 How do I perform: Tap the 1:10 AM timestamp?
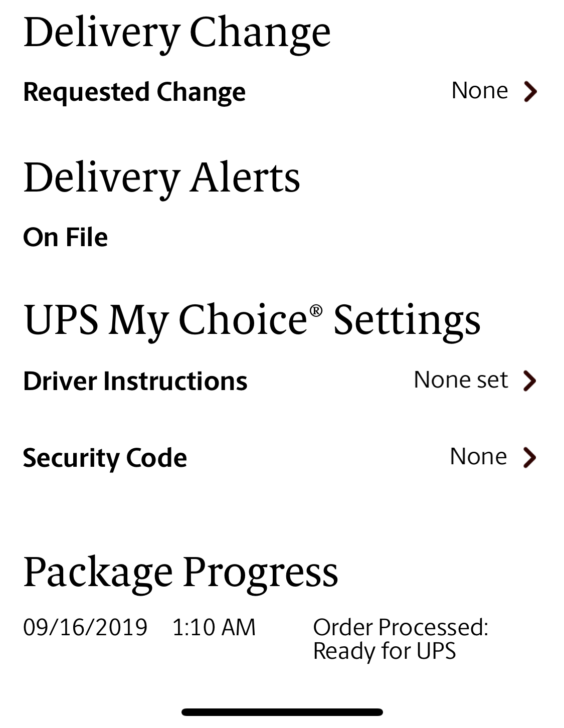(x=214, y=627)
